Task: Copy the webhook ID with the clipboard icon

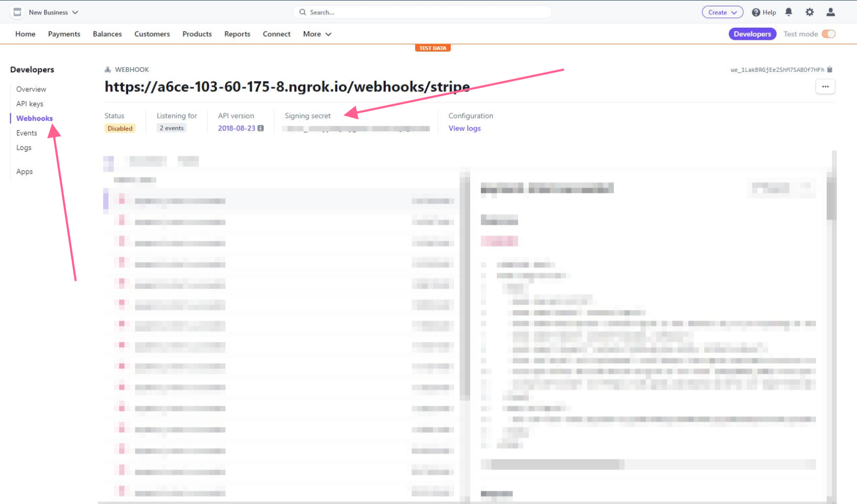Action: click(829, 69)
